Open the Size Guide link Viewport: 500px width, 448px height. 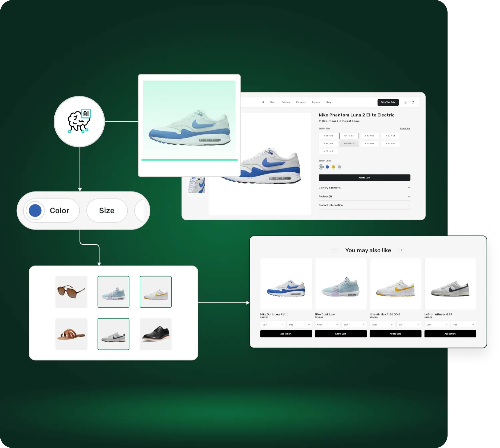pos(405,128)
